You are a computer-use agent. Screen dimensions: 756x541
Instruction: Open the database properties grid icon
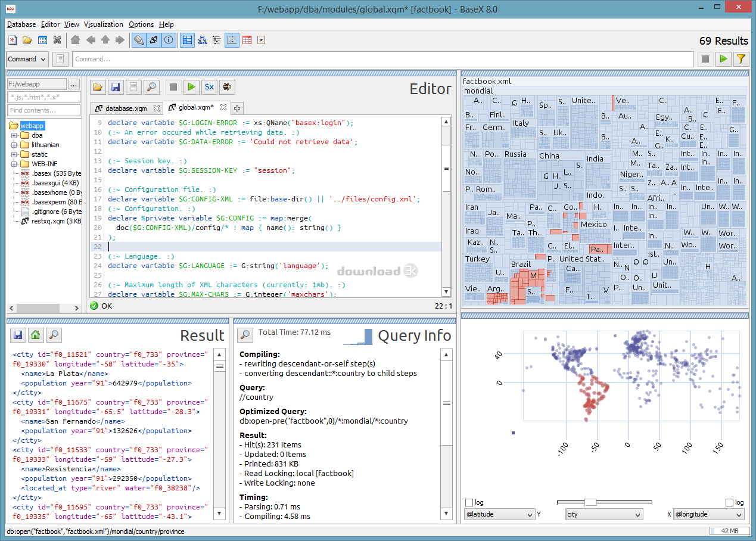42,41
